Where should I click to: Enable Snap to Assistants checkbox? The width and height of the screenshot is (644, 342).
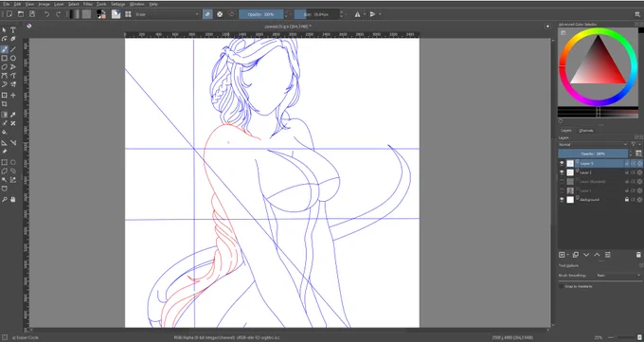pyautogui.click(x=561, y=286)
